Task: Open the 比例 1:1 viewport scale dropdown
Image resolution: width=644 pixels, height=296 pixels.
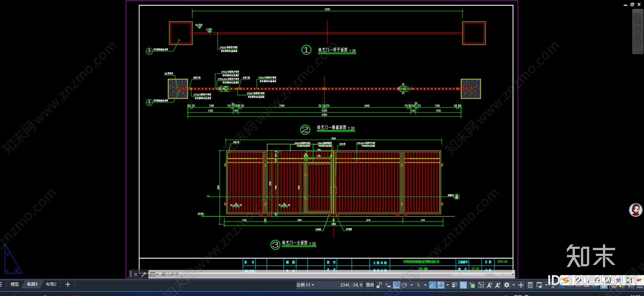Action: pyautogui.click(x=305, y=285)
